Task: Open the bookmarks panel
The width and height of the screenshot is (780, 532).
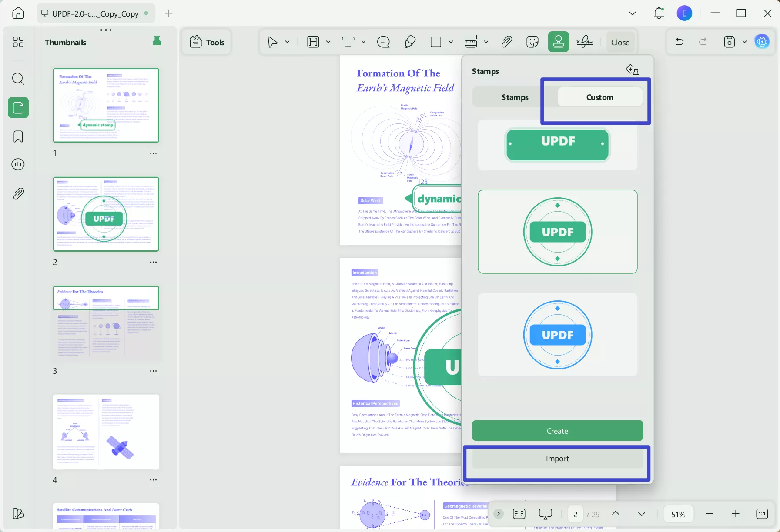Action: (x=18, y=136)
